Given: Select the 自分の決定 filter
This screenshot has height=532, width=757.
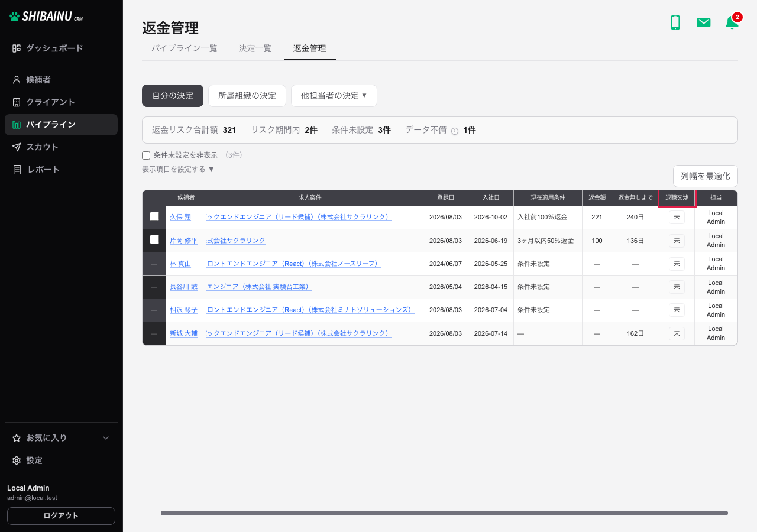Looking at the screenshot, I should pyautogui.click(x=173, y=96).
